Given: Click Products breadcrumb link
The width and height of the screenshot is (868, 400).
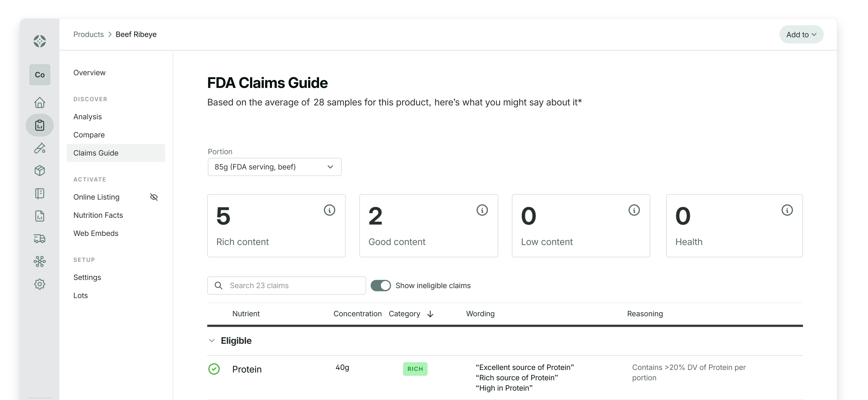Looking at the screenshot, I should [x=88, y=34].
